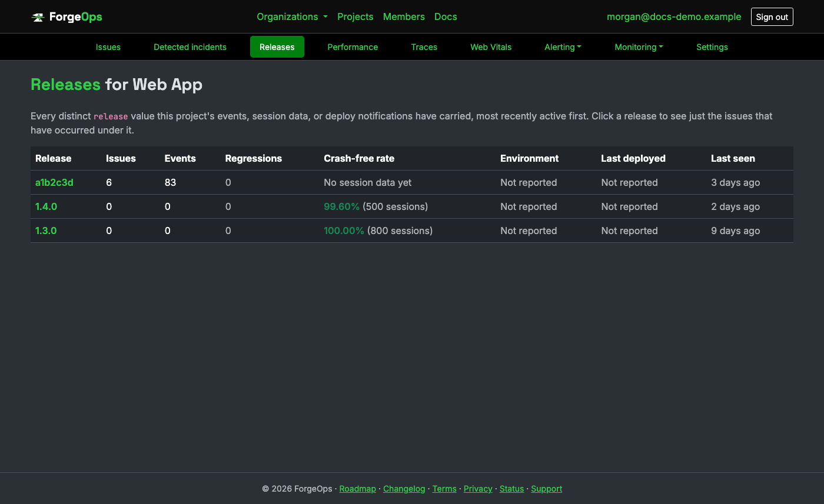
Task: Select the active Releases tab
Action: 277,47
